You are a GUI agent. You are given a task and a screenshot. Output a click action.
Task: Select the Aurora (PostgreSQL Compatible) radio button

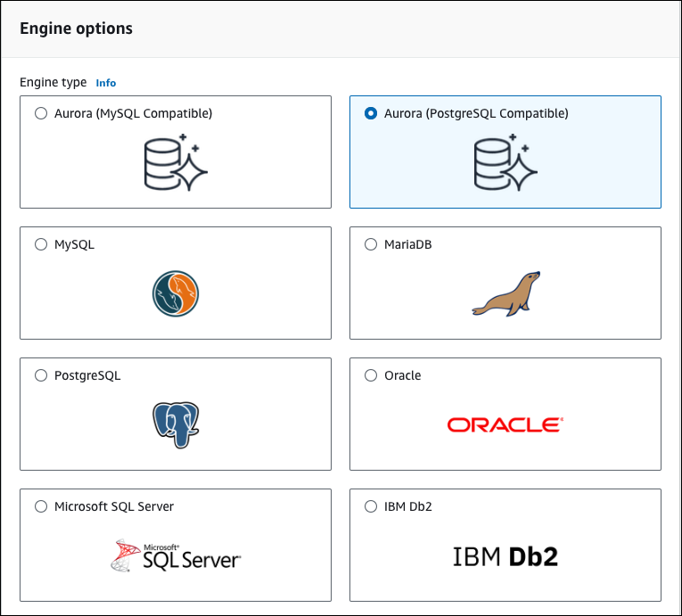pyautogui.click(x=371, y=113)
